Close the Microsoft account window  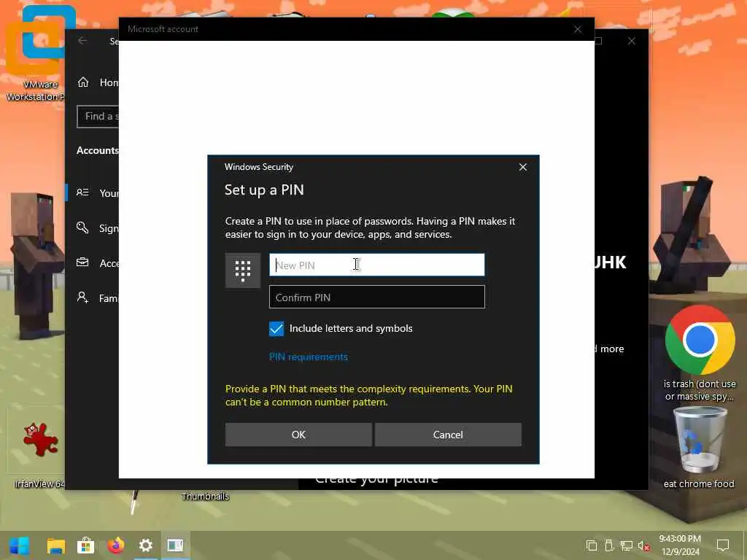[578, 29]
